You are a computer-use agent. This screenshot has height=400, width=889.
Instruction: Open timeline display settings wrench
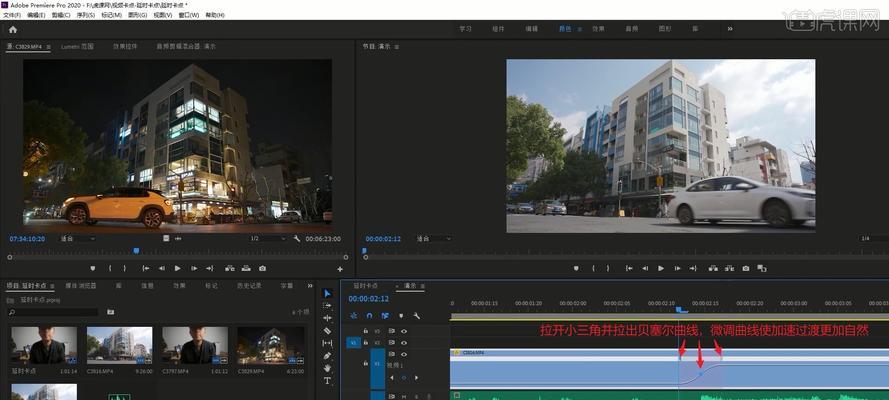pyautogui.click(x=417, y=316)
